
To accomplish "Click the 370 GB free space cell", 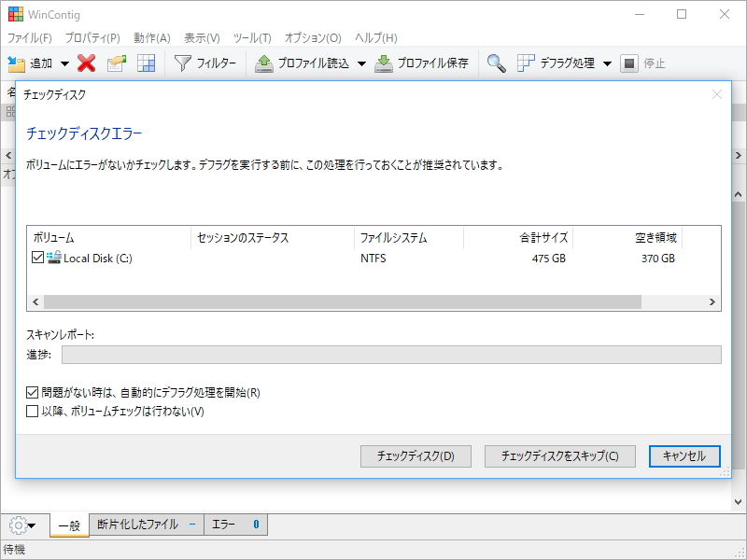I will (x=658, y=259).
